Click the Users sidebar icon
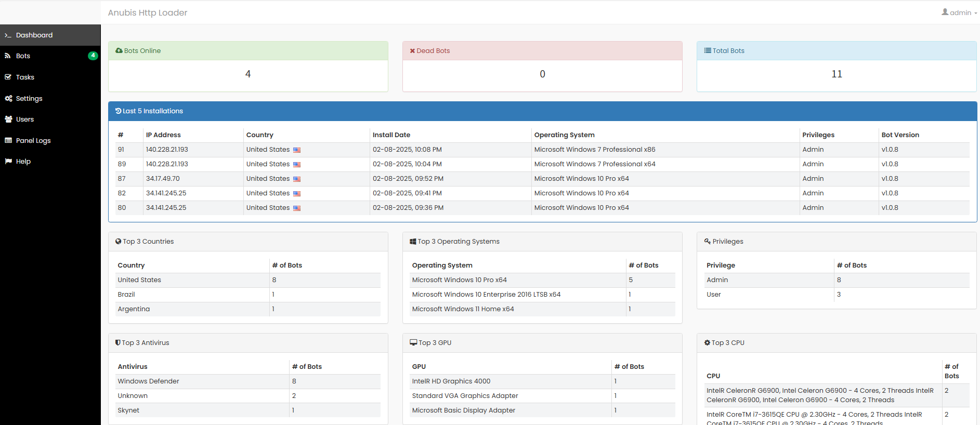Screen dimensions: 980x425 pos(8,119)
